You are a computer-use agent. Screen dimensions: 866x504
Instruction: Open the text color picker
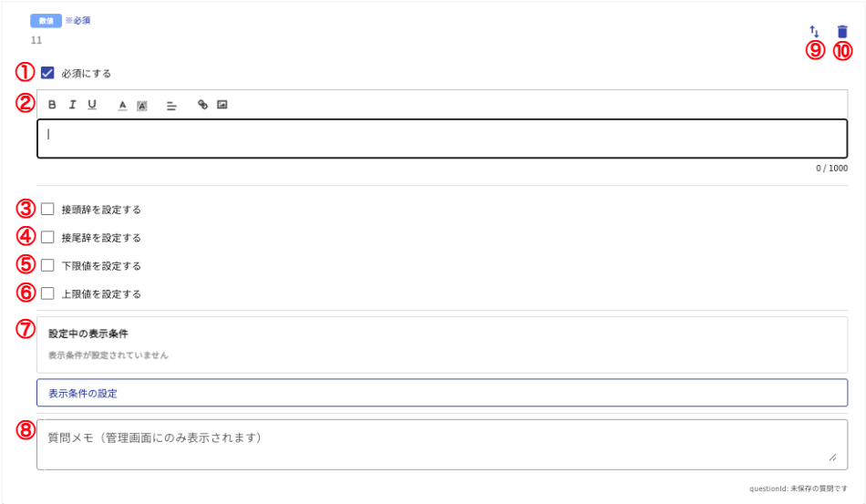(x=122, y=105)
